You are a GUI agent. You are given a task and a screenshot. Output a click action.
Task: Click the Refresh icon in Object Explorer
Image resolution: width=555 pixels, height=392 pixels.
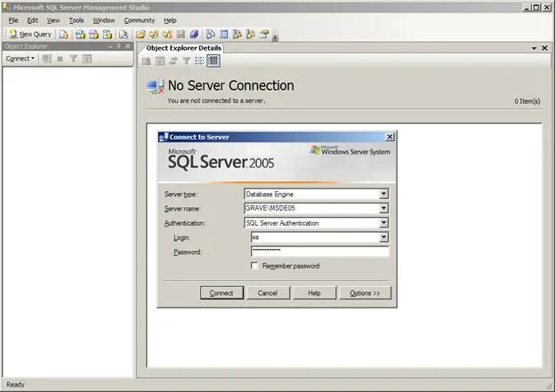point(87,59)
